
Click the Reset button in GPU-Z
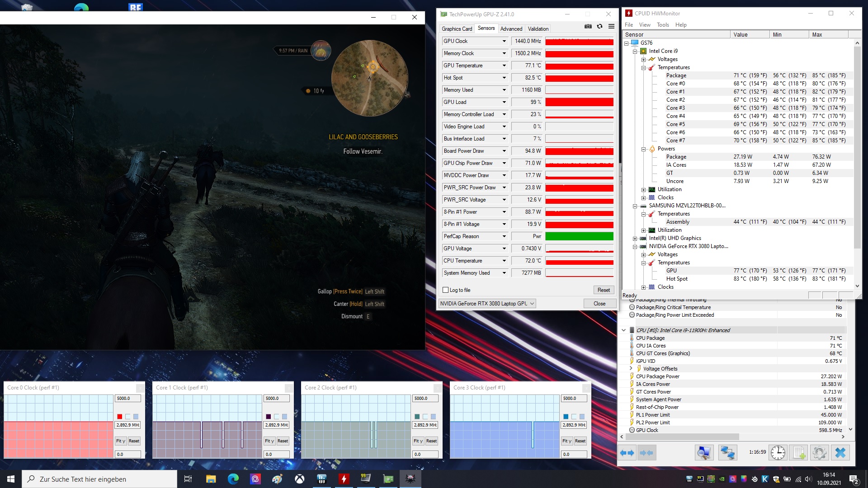click(x=604, y=290)
